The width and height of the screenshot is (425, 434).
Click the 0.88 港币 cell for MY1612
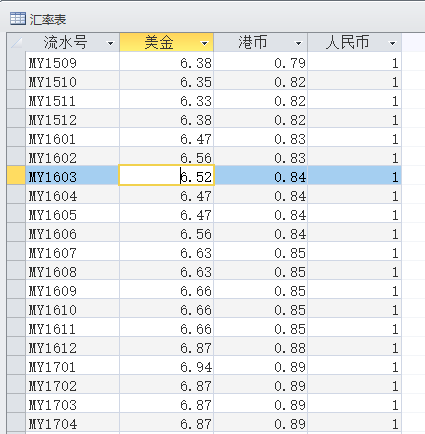coord(260,347)
